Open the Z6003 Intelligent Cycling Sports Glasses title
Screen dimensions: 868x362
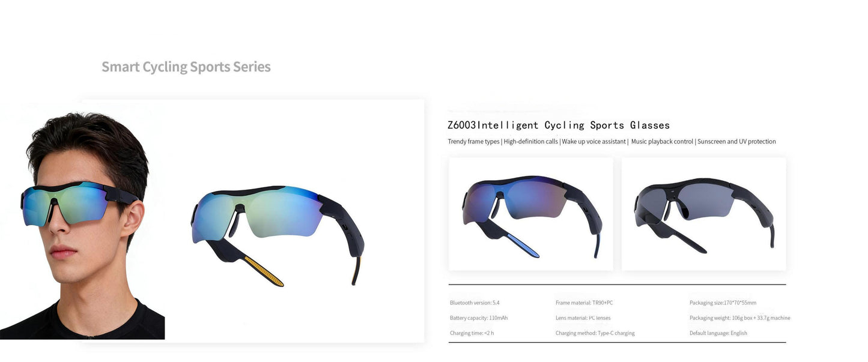559,125
